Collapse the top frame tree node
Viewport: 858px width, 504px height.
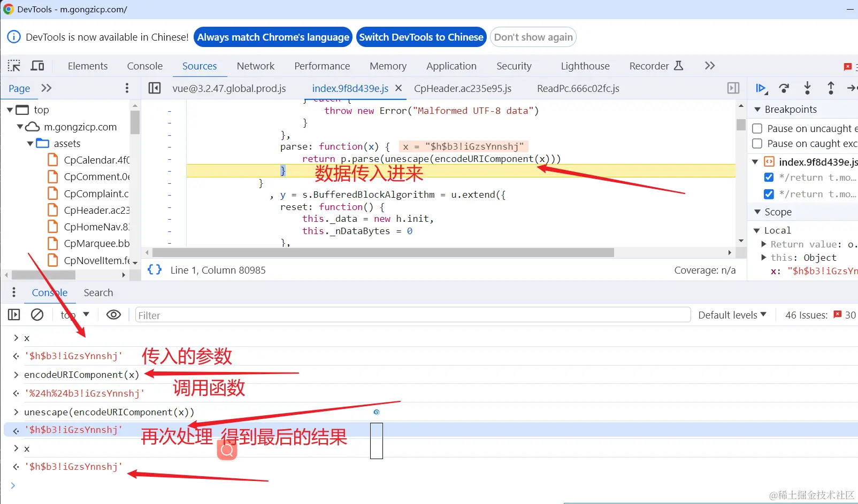click(x=10, y=110)
